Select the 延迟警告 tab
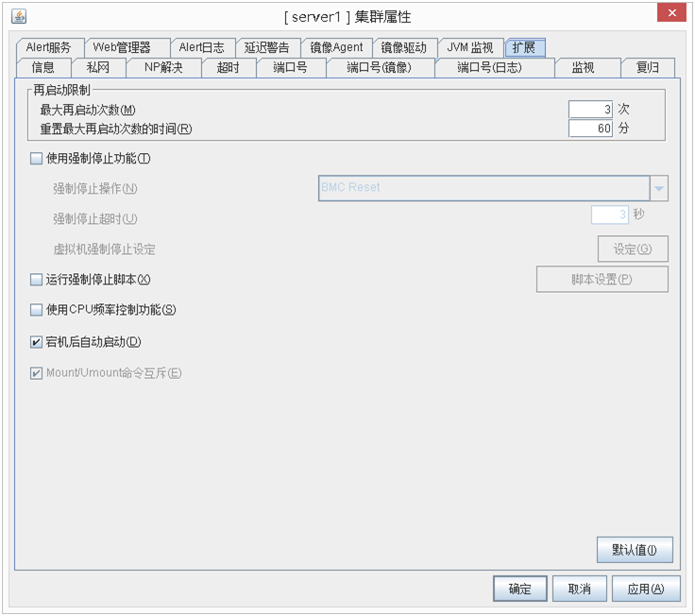The image size is (695, 616). click(266, 47)
